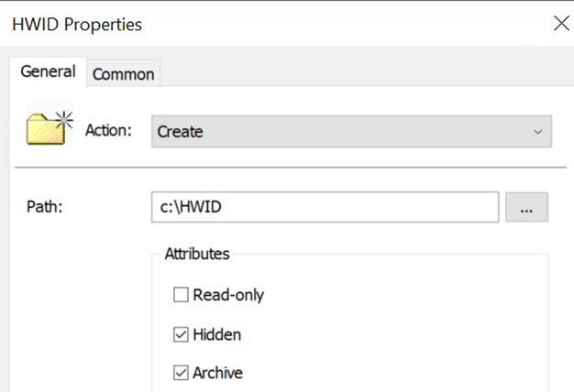The height and width of the screenshot is (392, 574).
Task: Select the General tab
Action: [x=48, y=71]
